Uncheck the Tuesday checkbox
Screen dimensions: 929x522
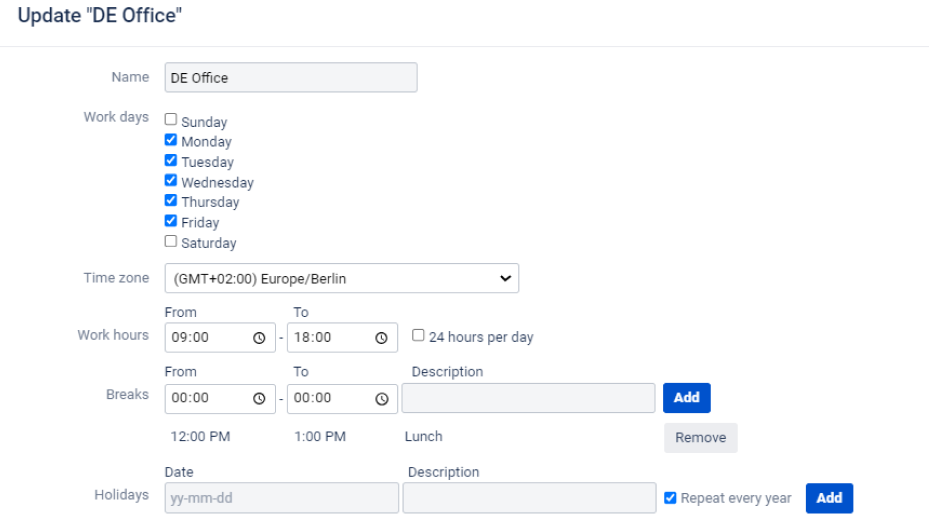[171, 161]
